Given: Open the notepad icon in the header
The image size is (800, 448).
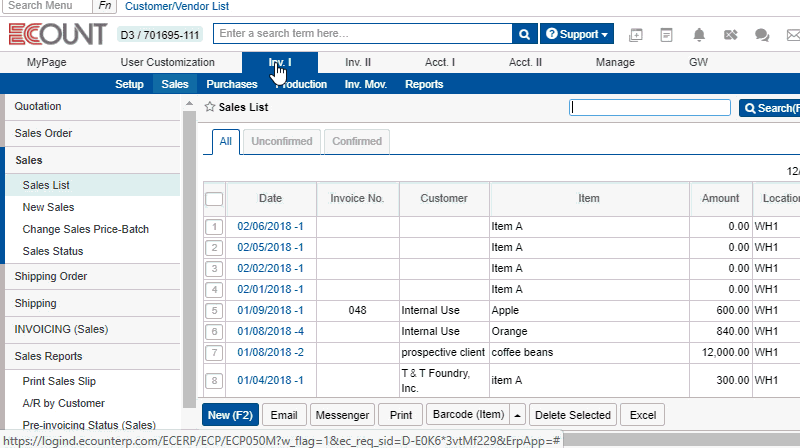Looking at the screenshot, I should pyautogui.click(x=667, y=35).
